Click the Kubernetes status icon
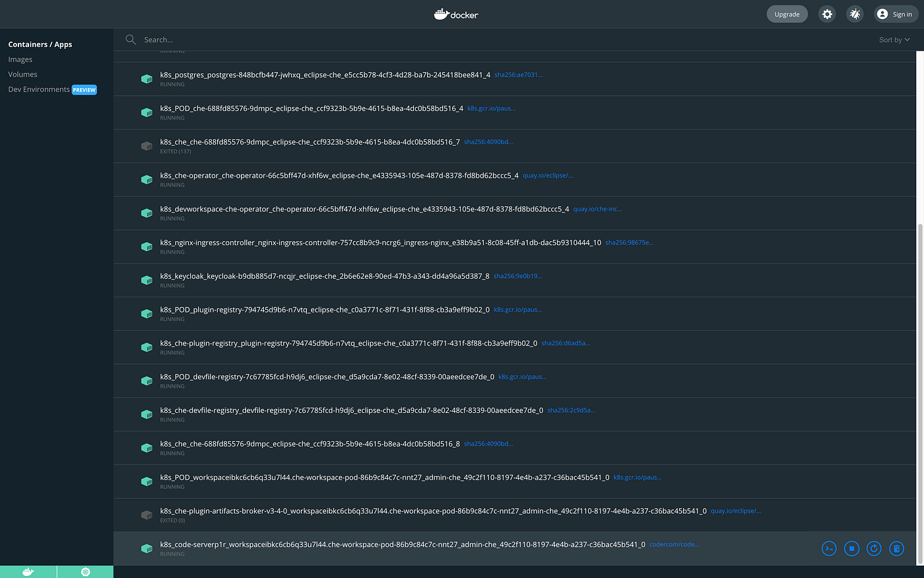This screenshot has height=578, width=924. (84, 571)
